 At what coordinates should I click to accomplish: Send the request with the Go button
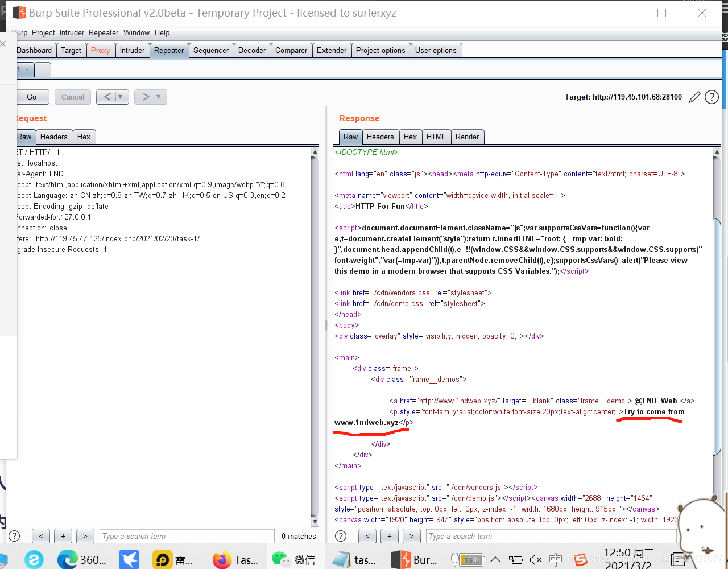[32, 97]
